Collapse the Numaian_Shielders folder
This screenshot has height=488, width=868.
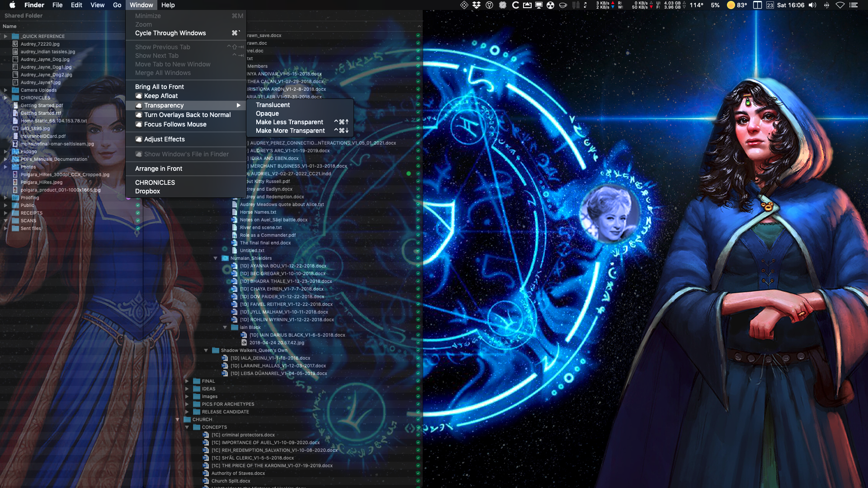pyautogui.click(x=216, y=258)
